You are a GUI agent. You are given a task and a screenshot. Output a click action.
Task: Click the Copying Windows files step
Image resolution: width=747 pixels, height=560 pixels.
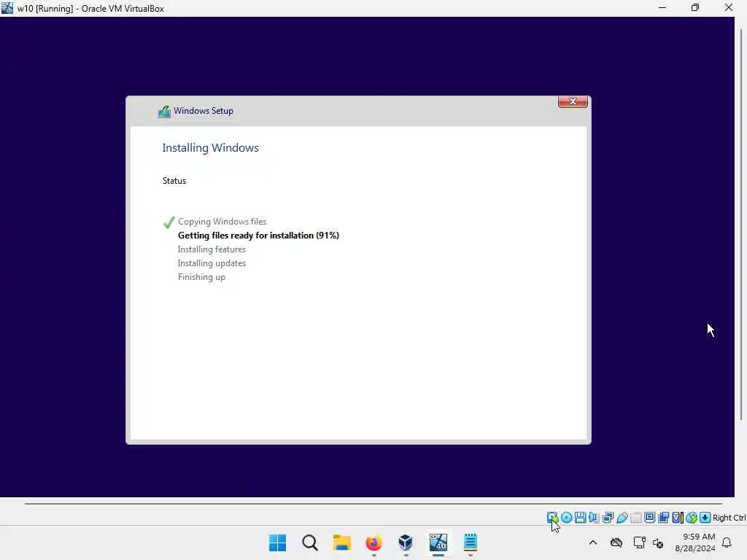[x=222, y=222]
